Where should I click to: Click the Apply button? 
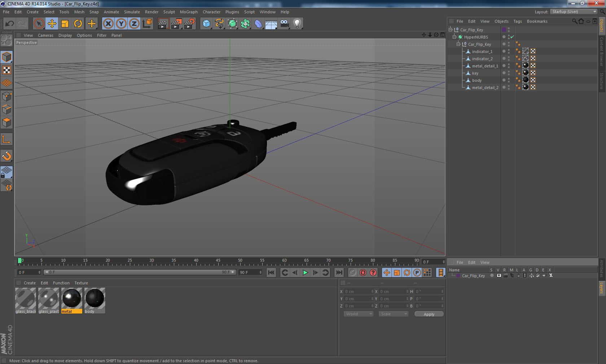[429, 314]
